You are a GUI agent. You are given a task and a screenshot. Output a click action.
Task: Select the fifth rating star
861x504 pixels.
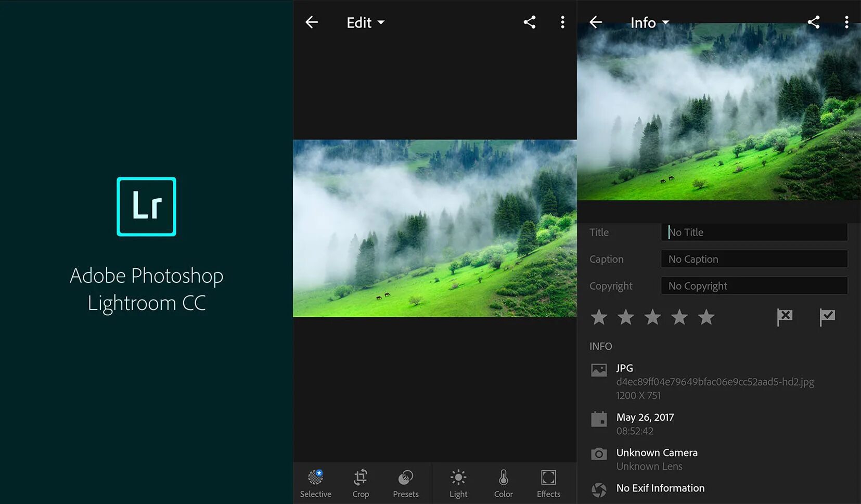706,317
